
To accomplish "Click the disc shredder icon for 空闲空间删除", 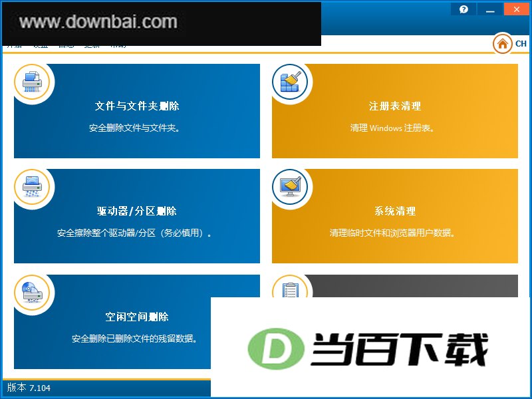I will [32, 293].
